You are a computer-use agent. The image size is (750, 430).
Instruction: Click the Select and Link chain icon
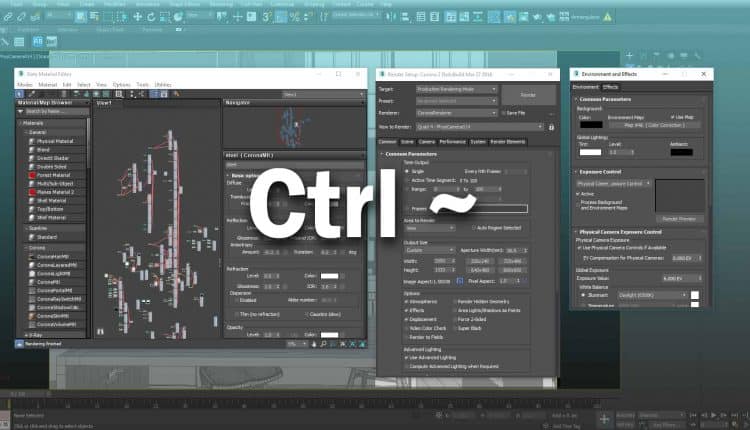(x=9, y=17)
